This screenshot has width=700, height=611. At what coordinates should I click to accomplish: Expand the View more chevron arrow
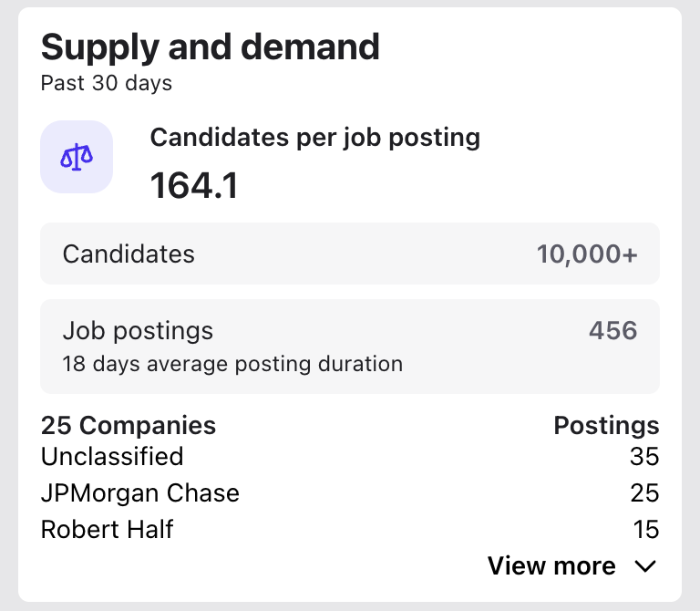[x=644, y=566]
